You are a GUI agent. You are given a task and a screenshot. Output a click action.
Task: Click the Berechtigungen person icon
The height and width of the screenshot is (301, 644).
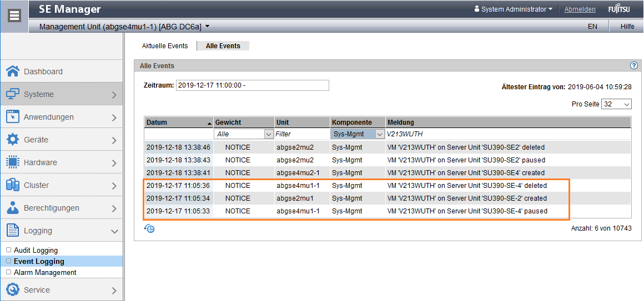tap(12, 208)
